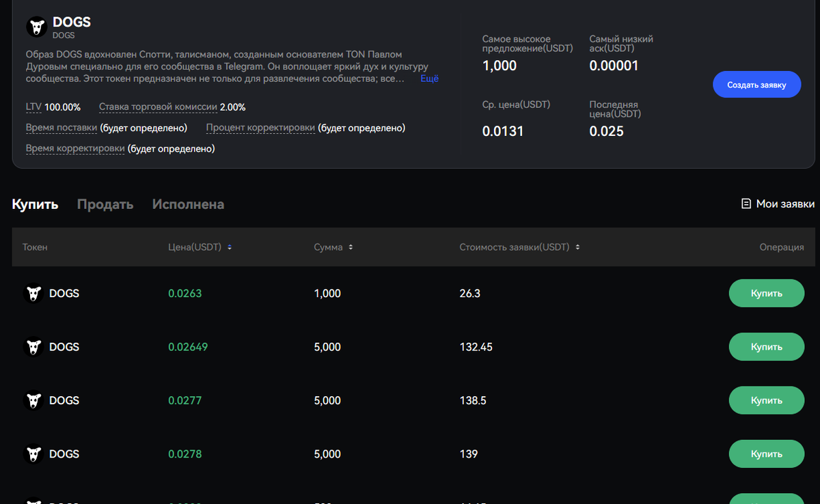
Task: Click the Процент корректировки label
Action: pyautogui.click(x=260, y=128)
